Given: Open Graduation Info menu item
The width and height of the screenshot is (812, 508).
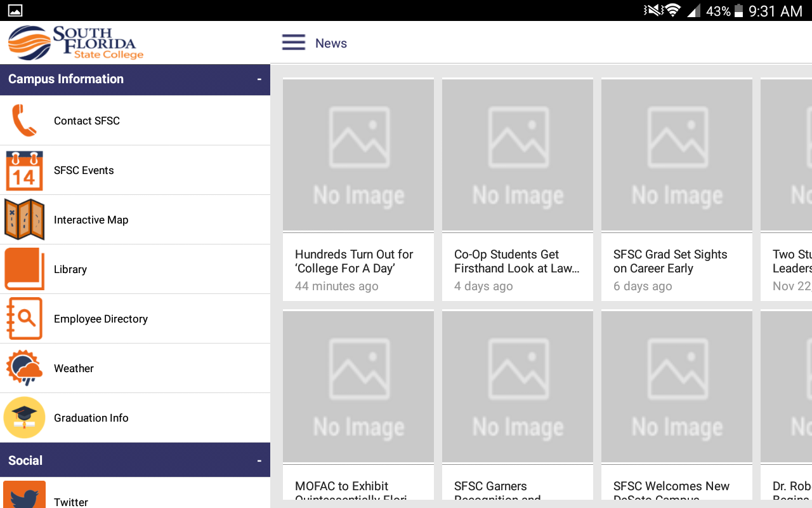Looking at the screenshot, I should [135, 418].
